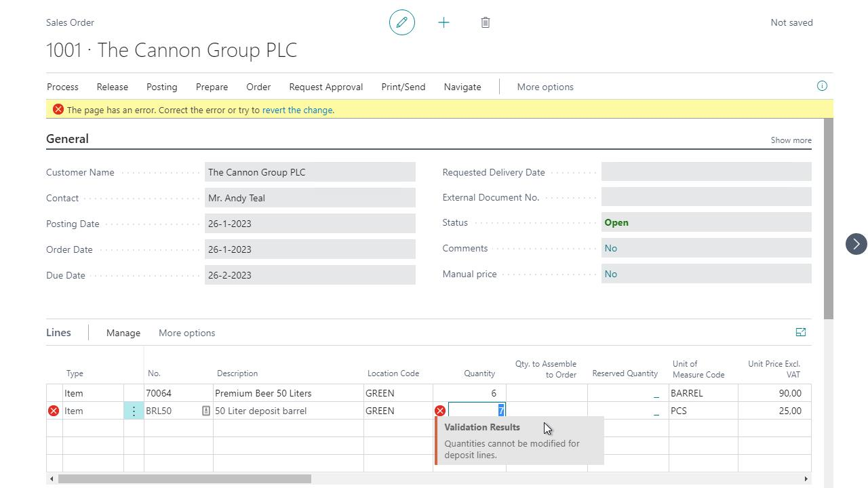868x488 pixels.
Task: Expand the Navigate menu
Action: pyautogui.click(x=462, y=87)
